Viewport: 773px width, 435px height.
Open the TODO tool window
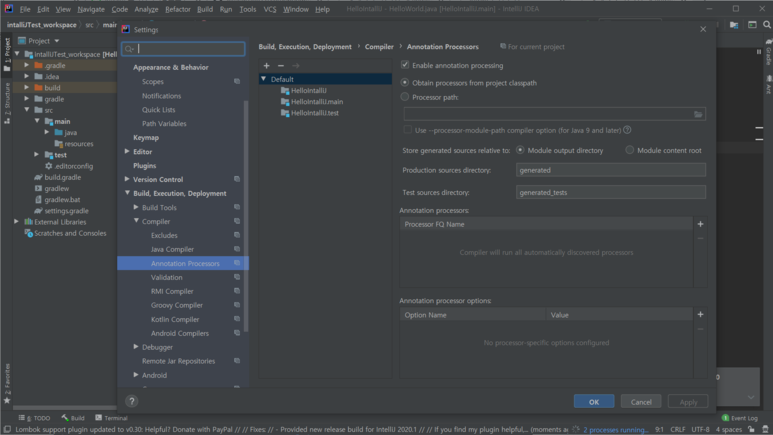35,418
